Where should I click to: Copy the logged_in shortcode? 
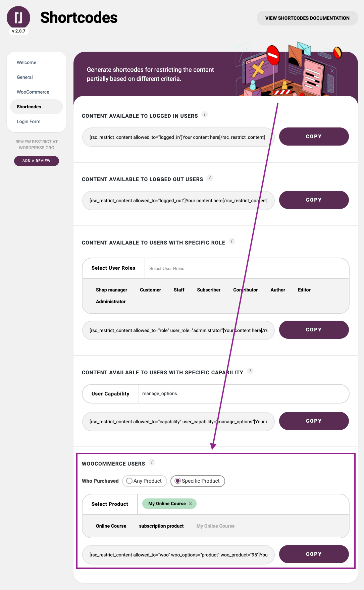coord(314,137)
